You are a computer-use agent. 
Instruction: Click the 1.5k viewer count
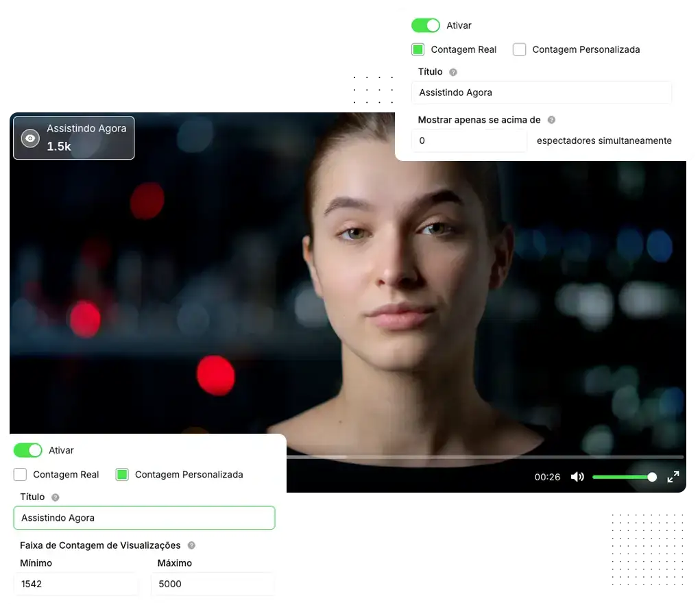click(x=59, y=147)
